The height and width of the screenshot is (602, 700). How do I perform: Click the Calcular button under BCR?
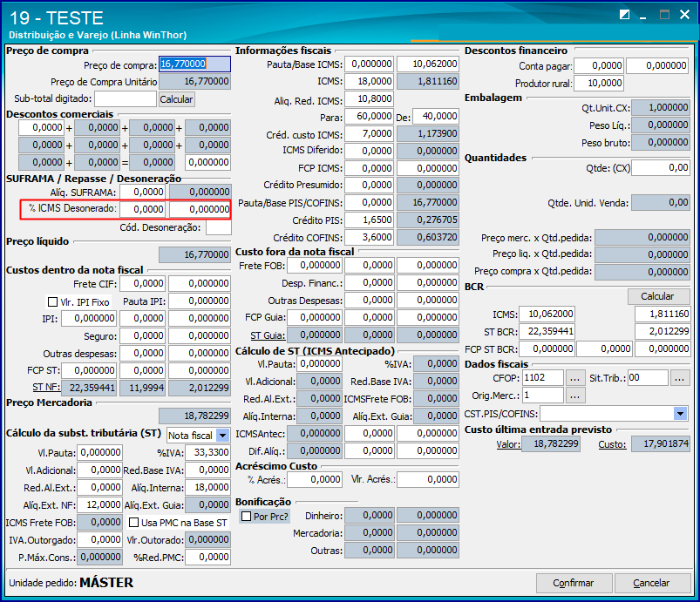(658, 296)
